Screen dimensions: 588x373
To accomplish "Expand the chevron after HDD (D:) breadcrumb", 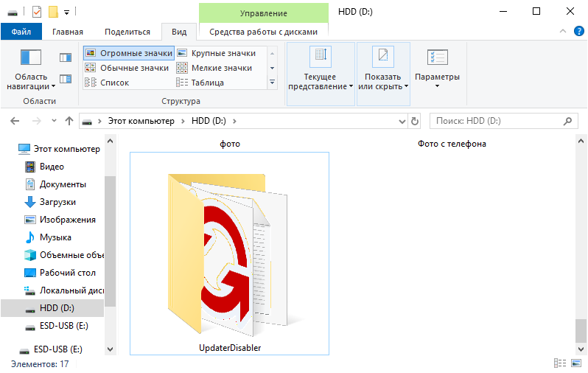I will coord(234,121).
